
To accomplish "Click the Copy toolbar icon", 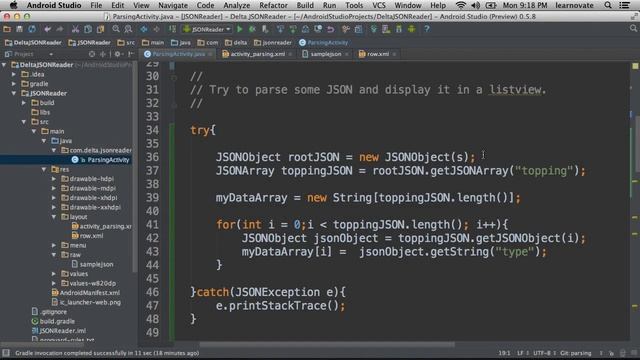I will (88, 29).
